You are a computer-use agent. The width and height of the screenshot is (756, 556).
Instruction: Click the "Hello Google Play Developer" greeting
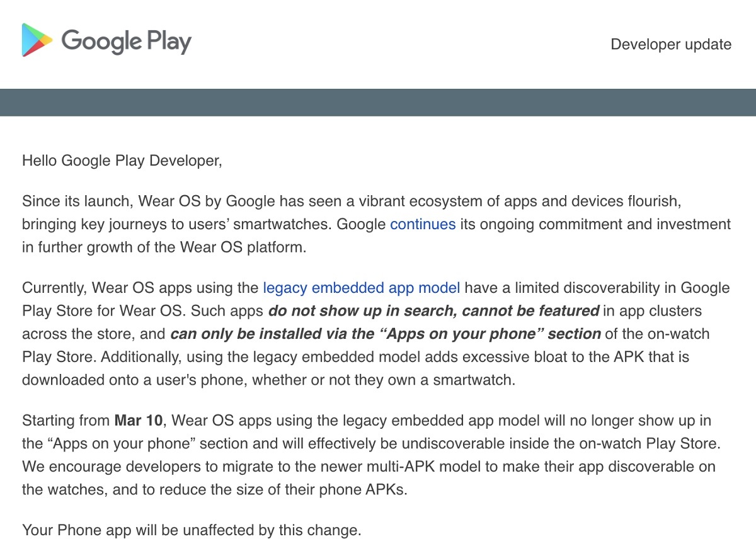[x=122, y=161]
